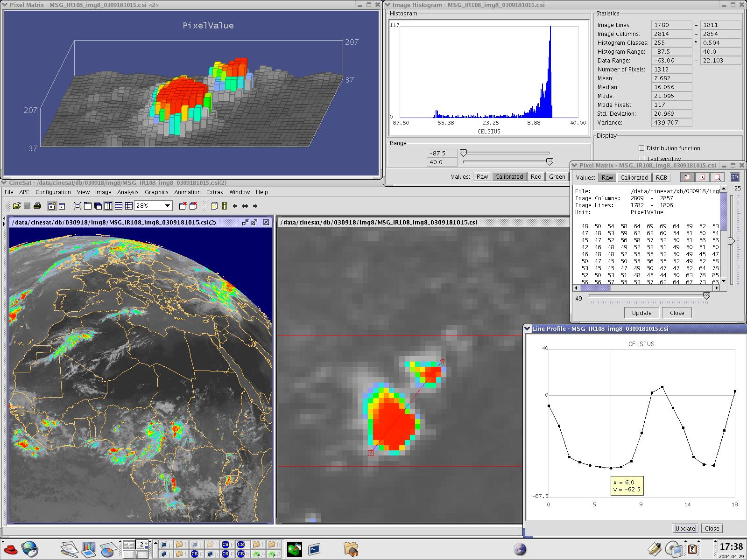Screen dimensions: 747x560
Task: Click the grid tile windows icon
Action: pos(129,206)
